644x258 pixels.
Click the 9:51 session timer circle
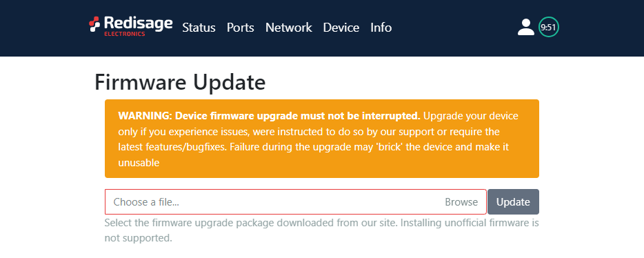[x=549, y=27]
